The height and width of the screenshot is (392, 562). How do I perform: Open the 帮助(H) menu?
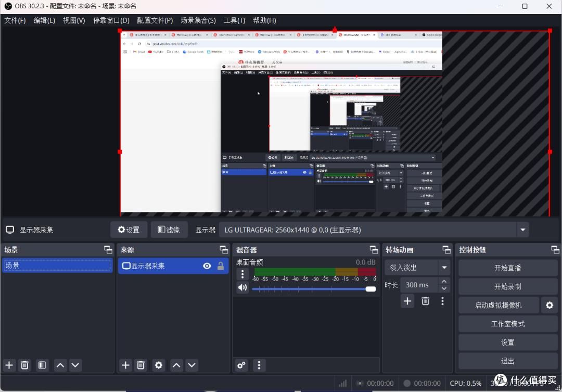(x=264, y=20)
